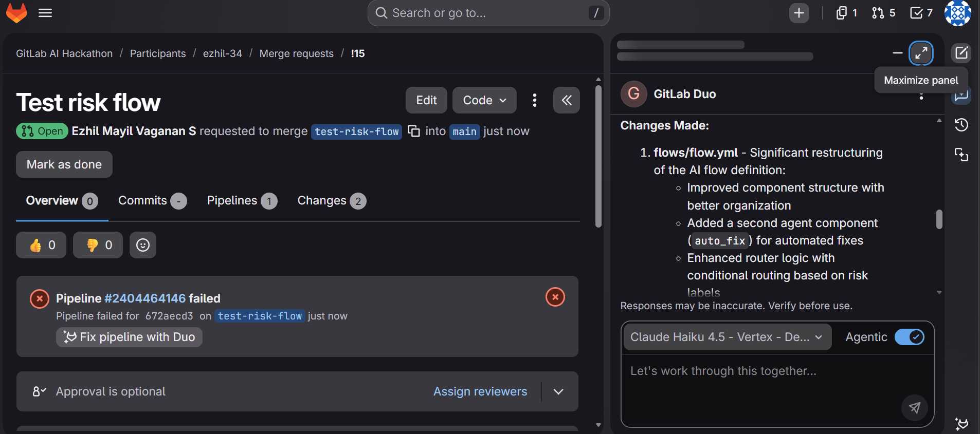Add a reaction with the smiley icon
This screenshot has width=980, height=434.
click(x=143, y=245)
